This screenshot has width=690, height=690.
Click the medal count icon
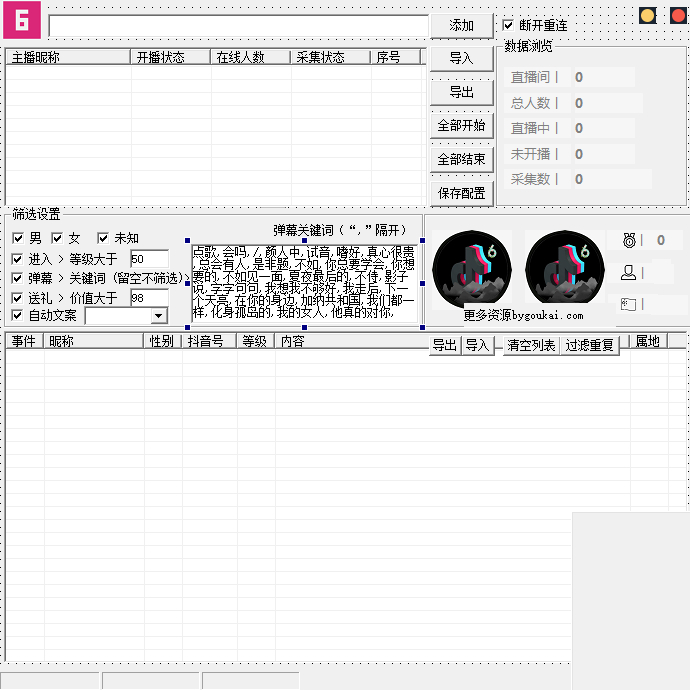(x=629, y=240)
